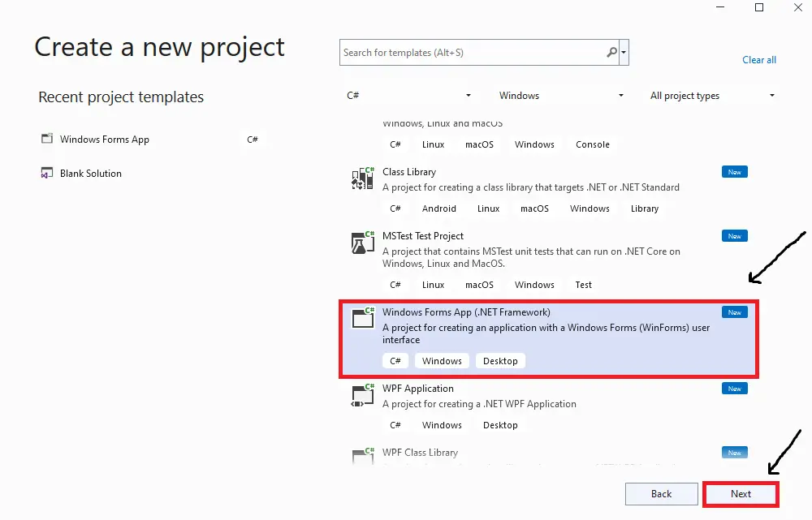
Task: Click Desktop tag under Windows Forms App
Action: 500,361
